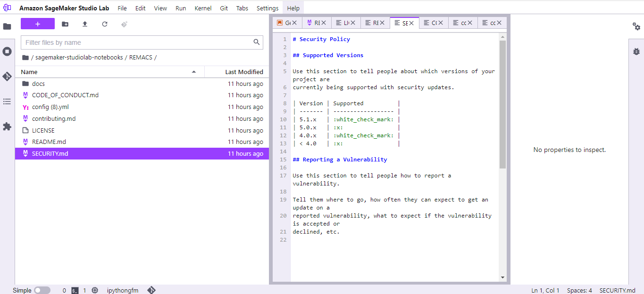Toggle the Simple interface switch
The image size is (644, 294).
point(42,290)
